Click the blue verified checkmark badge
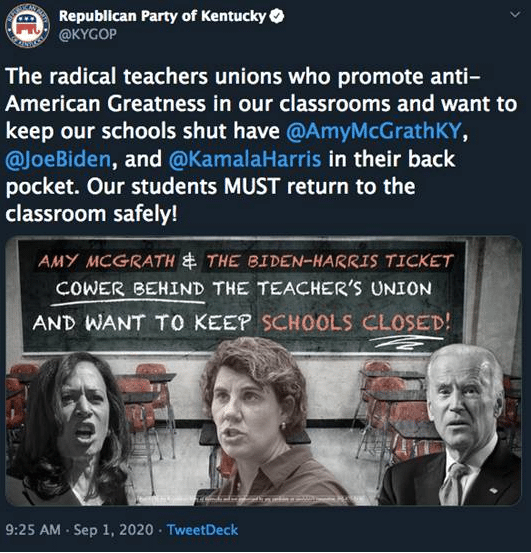This screenshot has width=531, height=553. (277, 16)
